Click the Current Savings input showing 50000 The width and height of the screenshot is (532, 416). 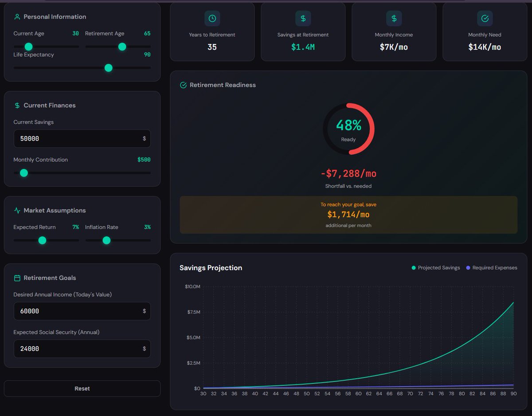[x=82, y=139]
